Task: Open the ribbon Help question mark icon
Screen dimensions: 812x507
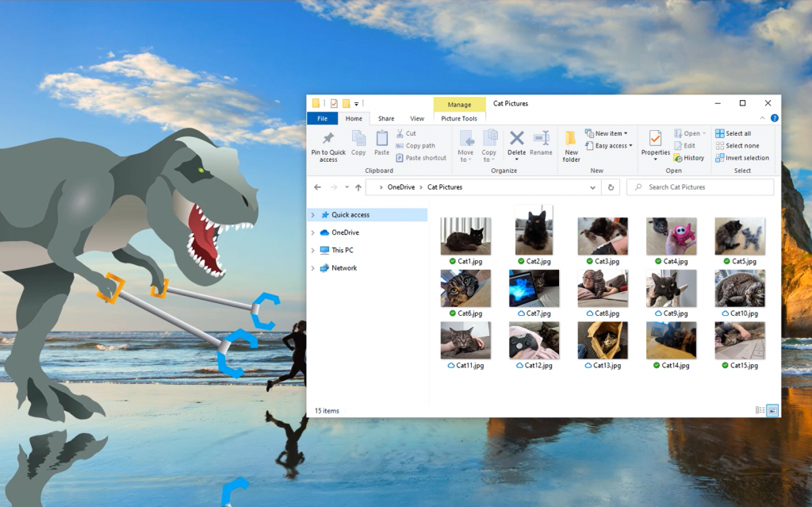Action: point(774,118)
